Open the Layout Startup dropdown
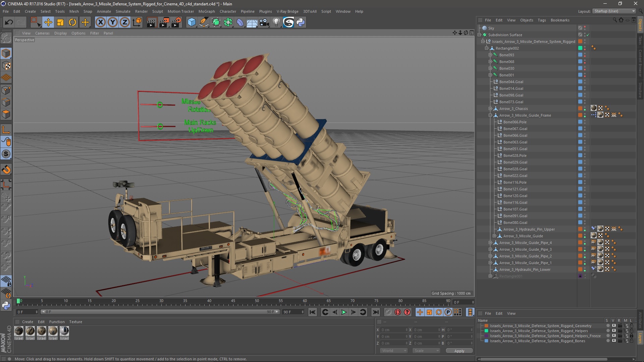Screen dimensions: 644x362 [x=614, y=11]
